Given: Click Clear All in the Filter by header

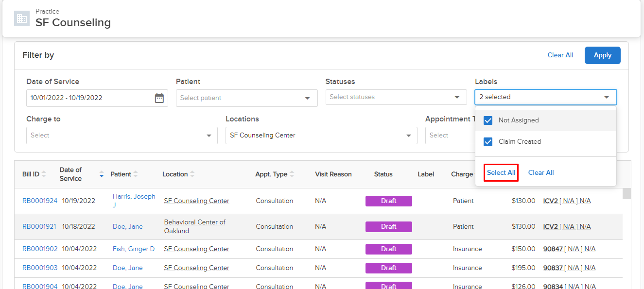Looking at the screenshot, I should [x=560, y=55].
